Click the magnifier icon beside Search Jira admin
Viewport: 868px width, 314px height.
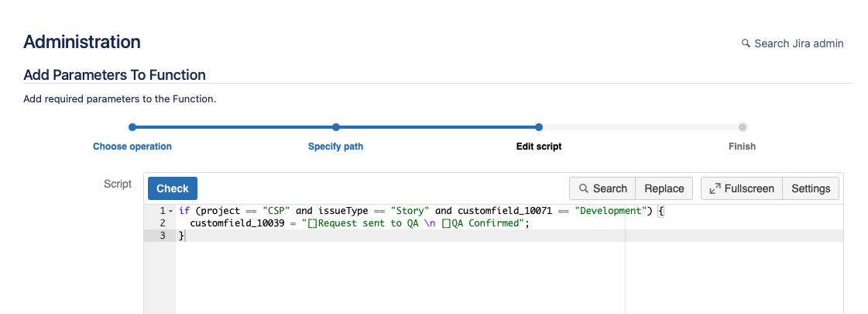[746, 43]
